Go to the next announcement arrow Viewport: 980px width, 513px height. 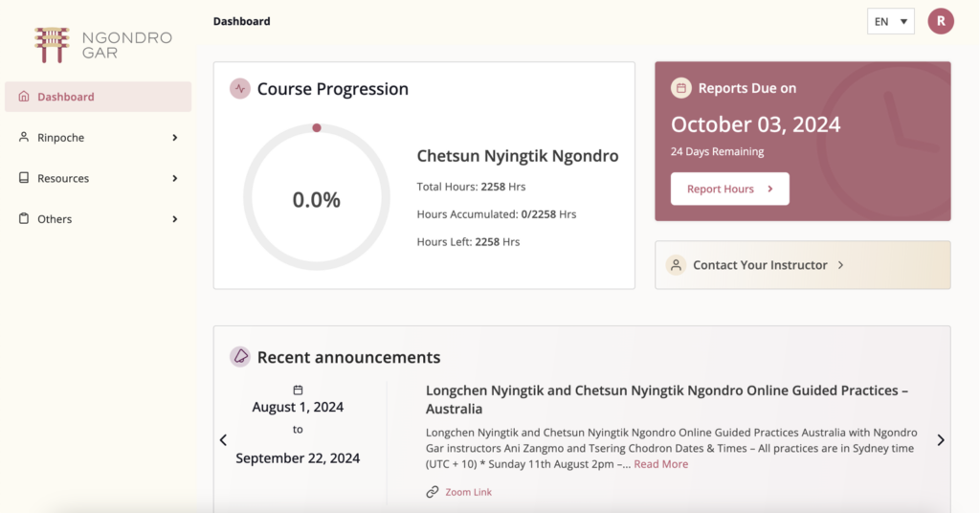(x=940, y=440)
